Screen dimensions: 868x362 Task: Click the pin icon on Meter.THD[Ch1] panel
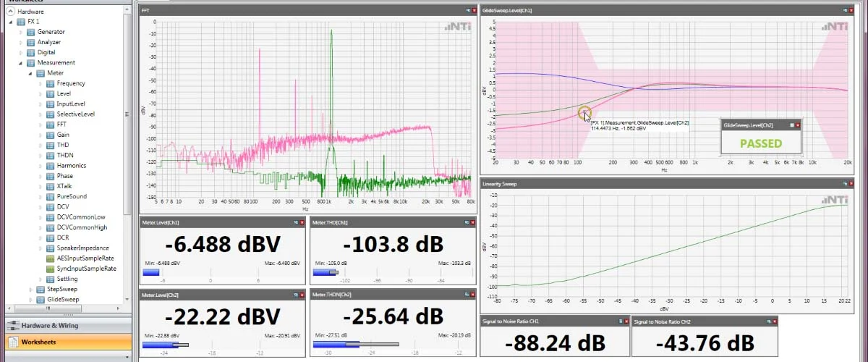pyautogui.click(x=467, y=222)
